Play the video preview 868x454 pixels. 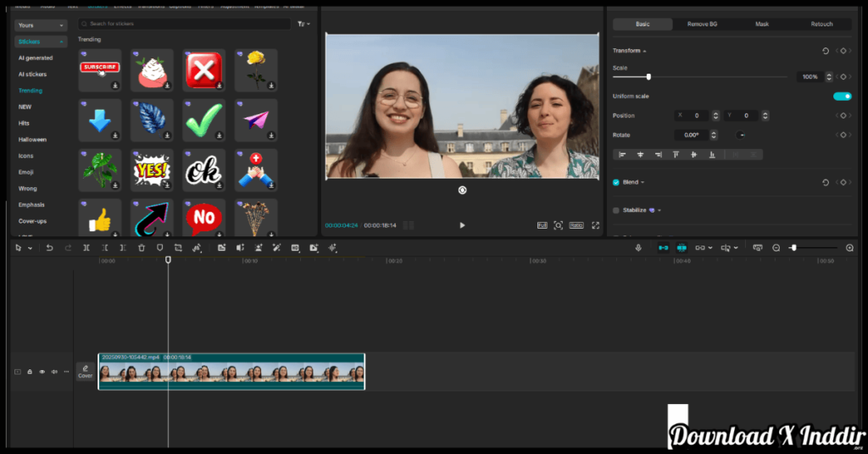click(462, 225)
